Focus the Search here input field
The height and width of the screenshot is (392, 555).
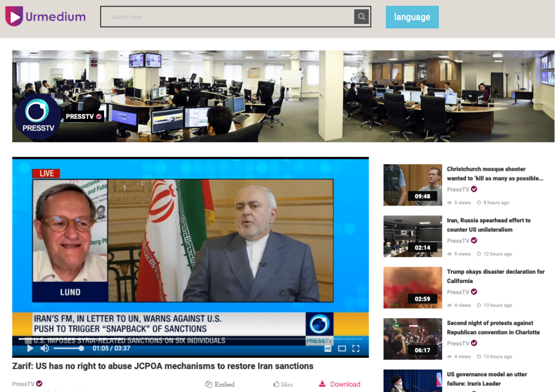228,17
